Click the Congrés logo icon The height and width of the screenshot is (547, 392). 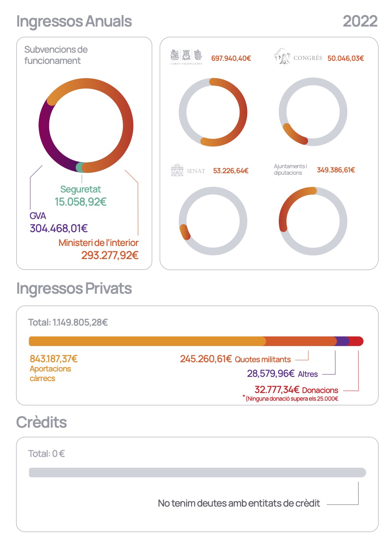282,56
